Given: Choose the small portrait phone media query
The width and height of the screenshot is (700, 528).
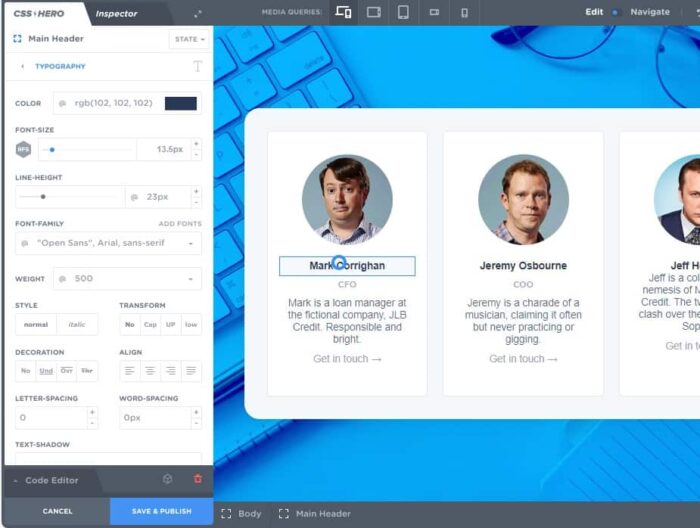Looking at the screenshot, I should (464, 12).
